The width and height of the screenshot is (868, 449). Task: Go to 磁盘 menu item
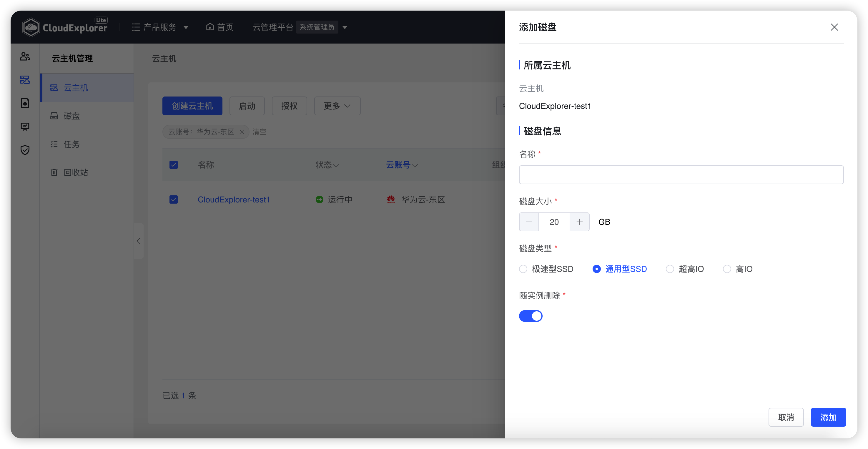point(87,116)
